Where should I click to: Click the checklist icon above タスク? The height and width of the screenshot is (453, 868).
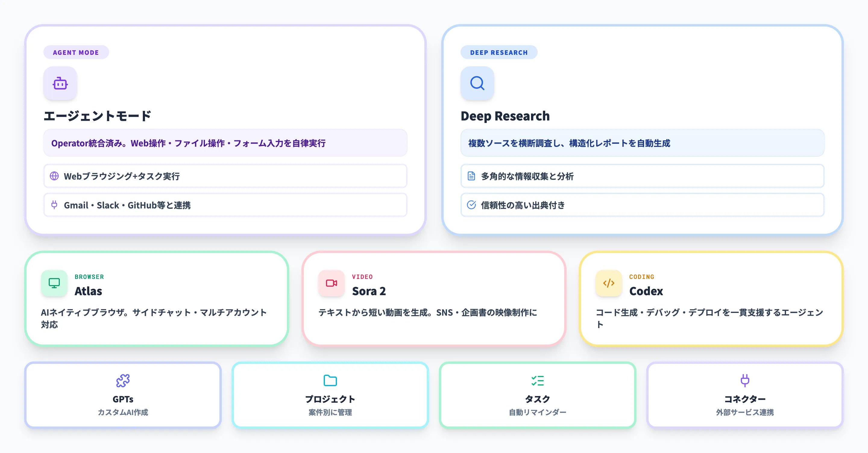(537, 381)
